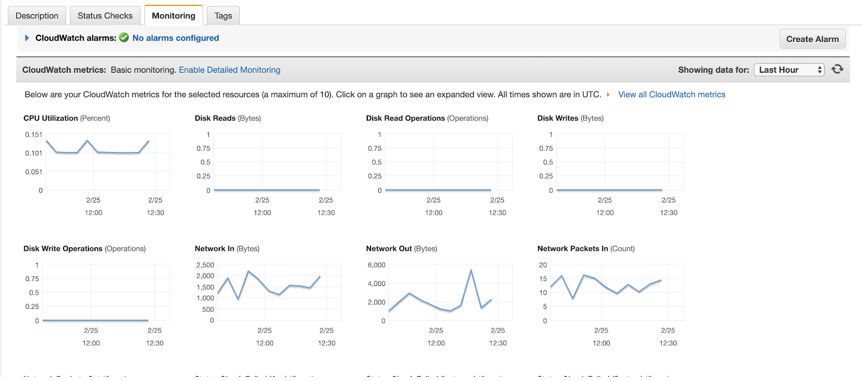Open the Status Checks tab
The width and height of the screenshot is (868, 381).
105,16
